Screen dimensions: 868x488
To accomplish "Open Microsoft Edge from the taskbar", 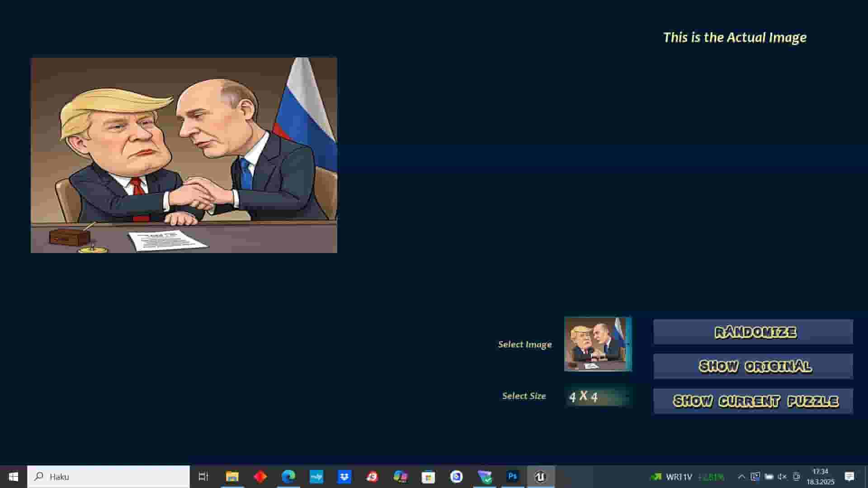I will [x=288, y=477].
